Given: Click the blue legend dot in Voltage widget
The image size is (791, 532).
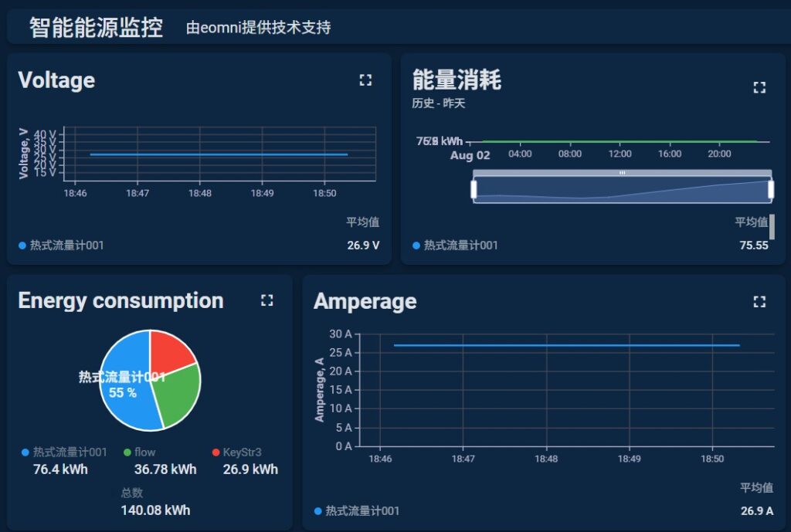Looking at the screenshot, I should 22,246.
